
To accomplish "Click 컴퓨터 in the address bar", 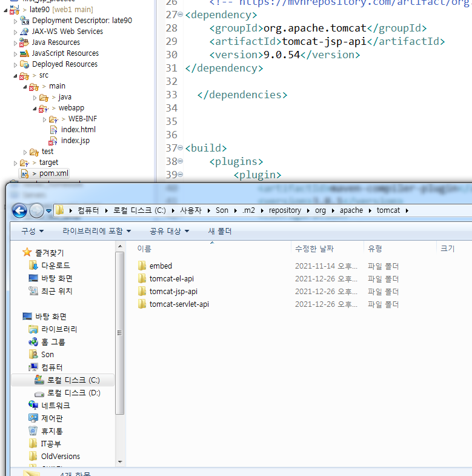I will tap(88, 210).
